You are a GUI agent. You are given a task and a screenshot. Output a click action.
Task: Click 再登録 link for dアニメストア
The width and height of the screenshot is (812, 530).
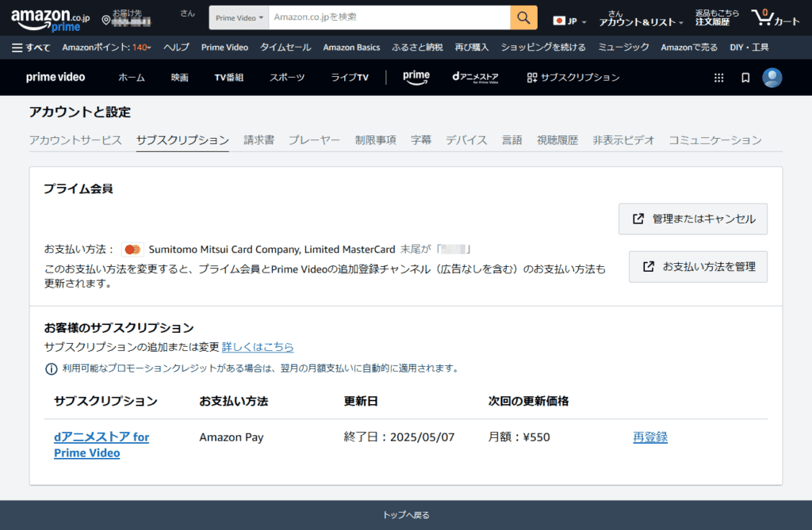point(649,437)
